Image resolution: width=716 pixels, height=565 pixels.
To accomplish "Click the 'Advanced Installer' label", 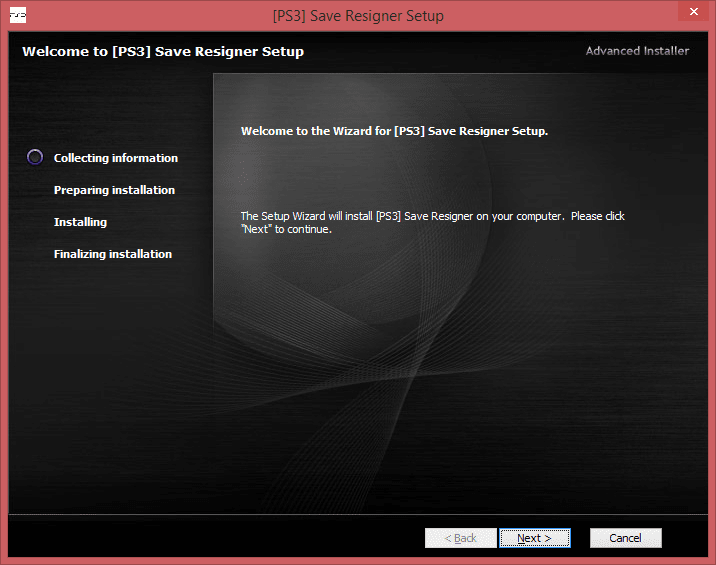I will (637, 51).
